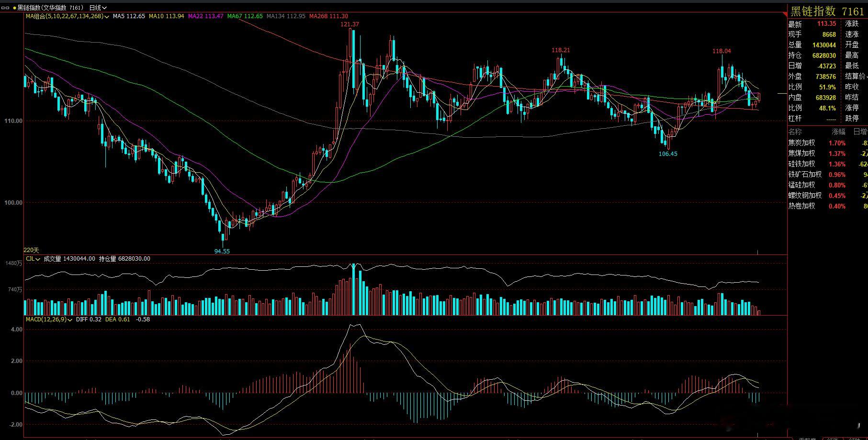This screenshot has height=440, width=868.
Task: Select the 锰硅加权 row
Action: [828, 185]
